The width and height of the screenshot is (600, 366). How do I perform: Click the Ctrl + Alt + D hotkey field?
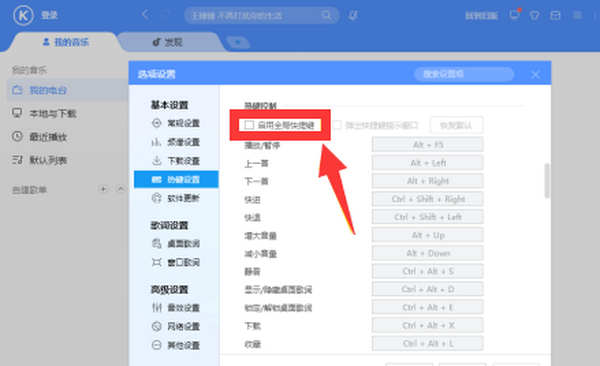pos(427,289)
